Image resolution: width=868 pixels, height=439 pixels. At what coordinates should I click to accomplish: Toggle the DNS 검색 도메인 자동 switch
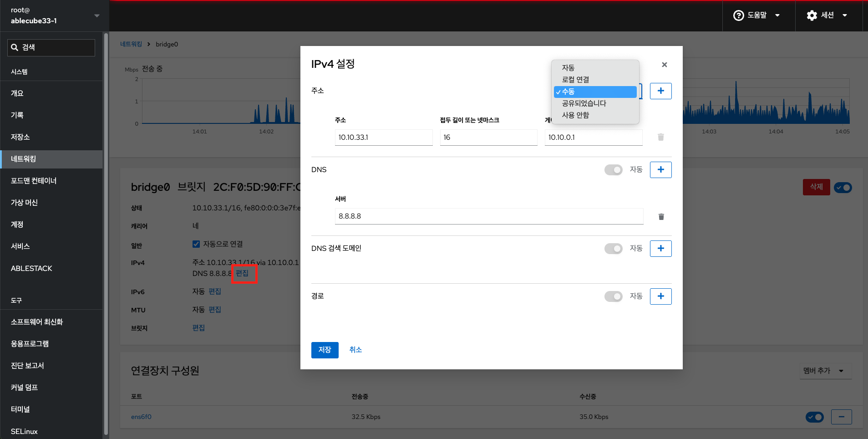coord(613,249)
